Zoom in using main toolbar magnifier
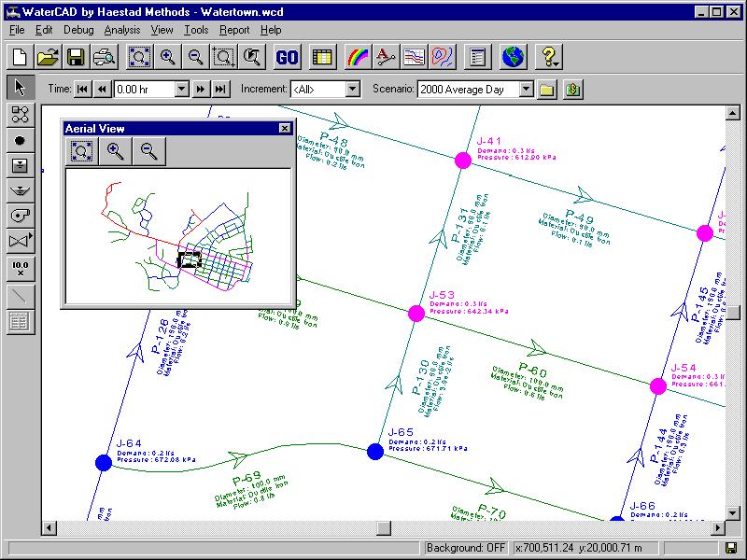747x560 pixels. (x=168, y=57)
